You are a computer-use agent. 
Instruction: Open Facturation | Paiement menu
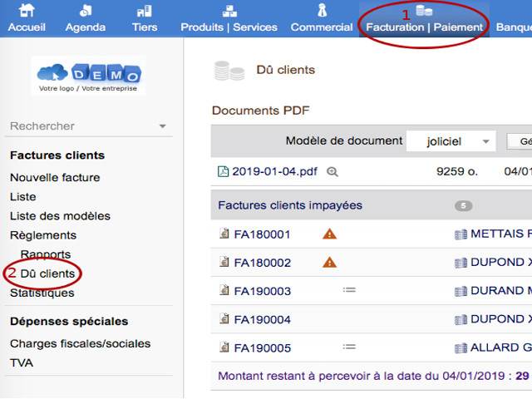[424, 27]
